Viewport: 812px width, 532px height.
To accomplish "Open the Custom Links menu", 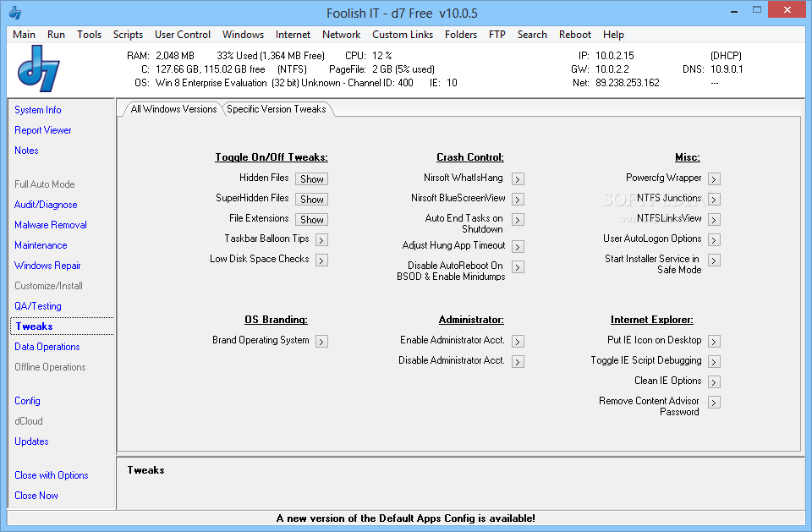I will click(x=403, y=34).
